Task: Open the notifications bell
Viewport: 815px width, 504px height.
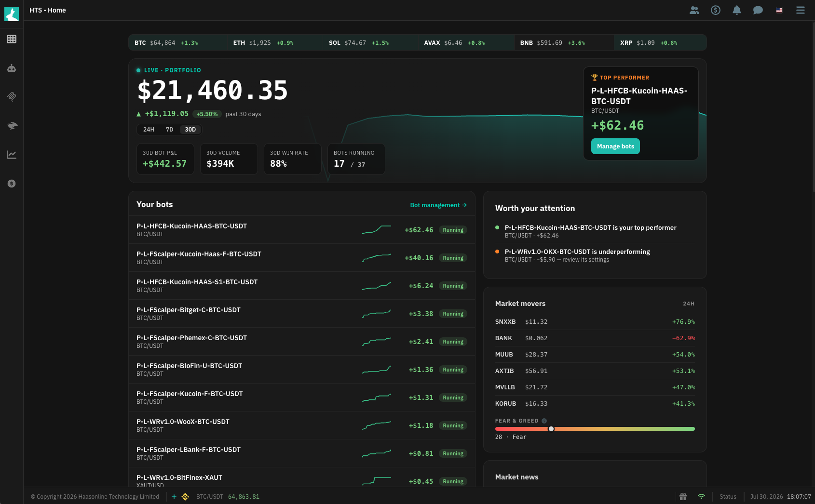Action: [x=737, y=10]
